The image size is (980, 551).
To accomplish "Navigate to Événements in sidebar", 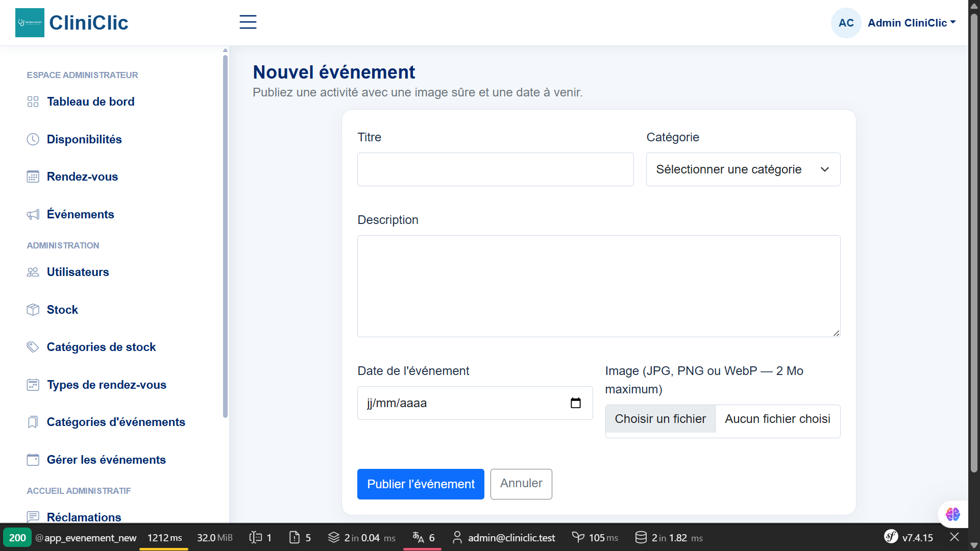I will tap(81, 214).
